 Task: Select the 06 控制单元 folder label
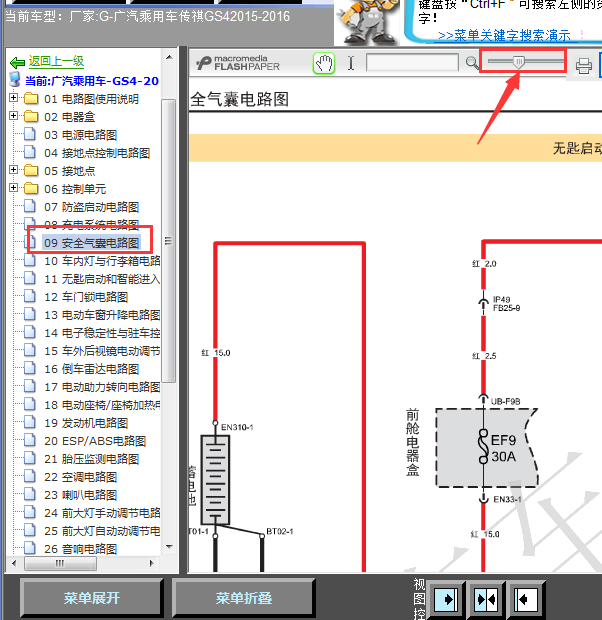coord(75,189)
